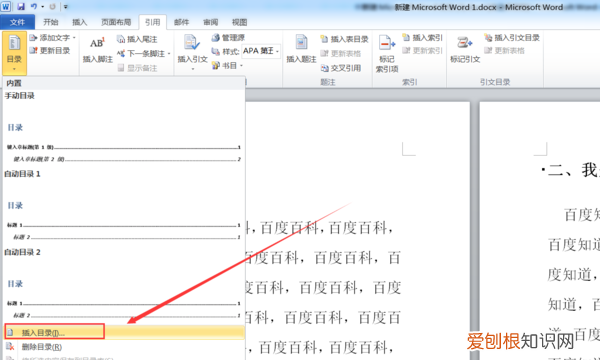Select the 引用 ribbon tab
This screenshot has height=360, width=600.
[x=153, y=22]
